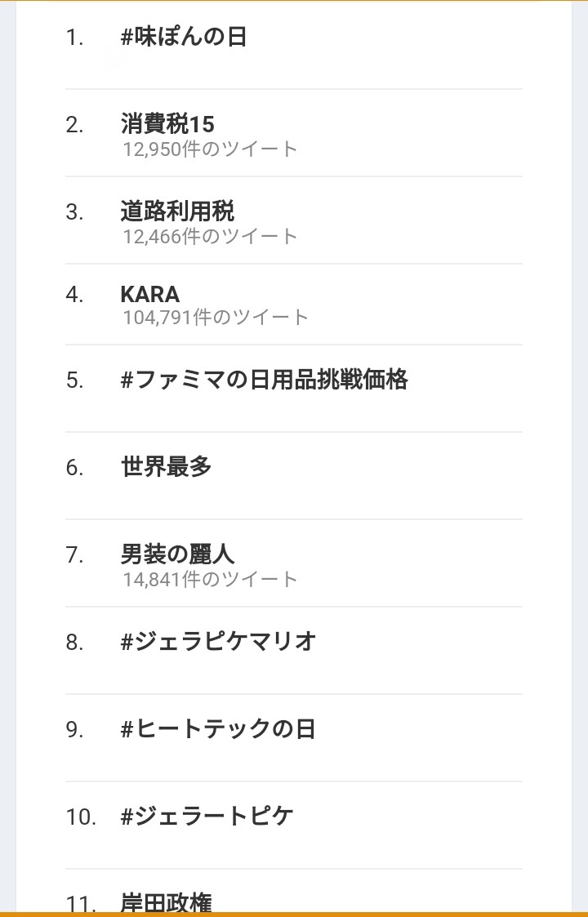
Task: Click rank number 4 beside KARA
Action: click(74, 295)
